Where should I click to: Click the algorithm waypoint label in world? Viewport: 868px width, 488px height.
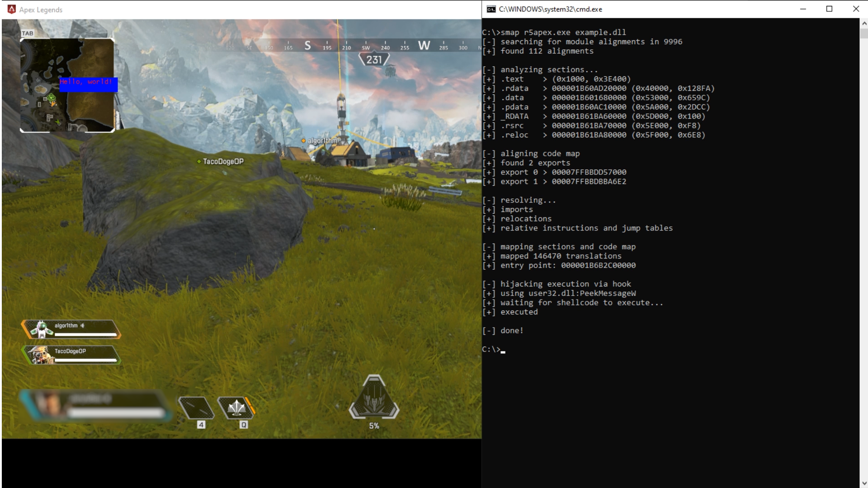[x=322, y=141]
